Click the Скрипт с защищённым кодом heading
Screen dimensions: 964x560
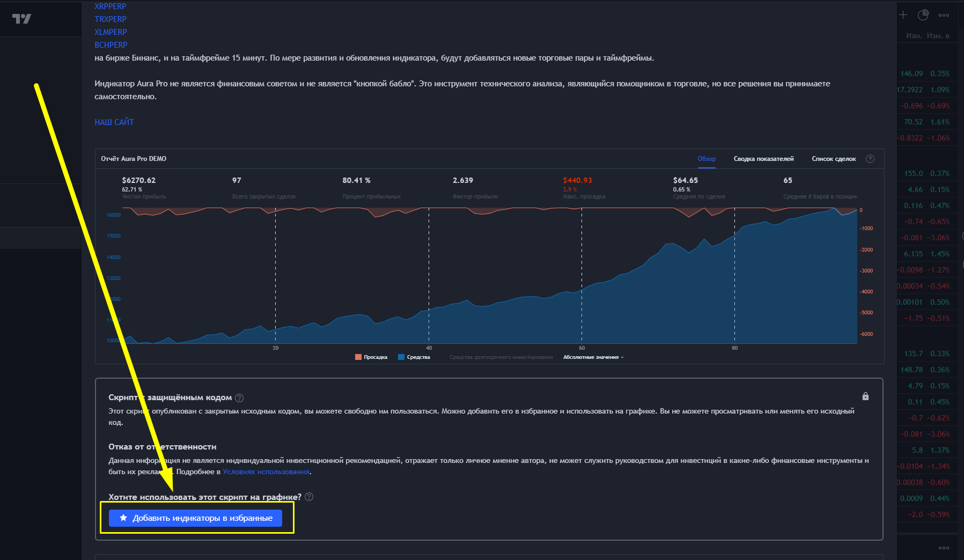click(x=170, y=397)
